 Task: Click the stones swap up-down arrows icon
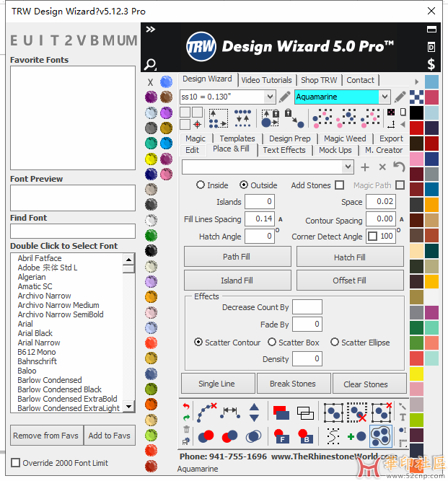[x=242, y=118]
